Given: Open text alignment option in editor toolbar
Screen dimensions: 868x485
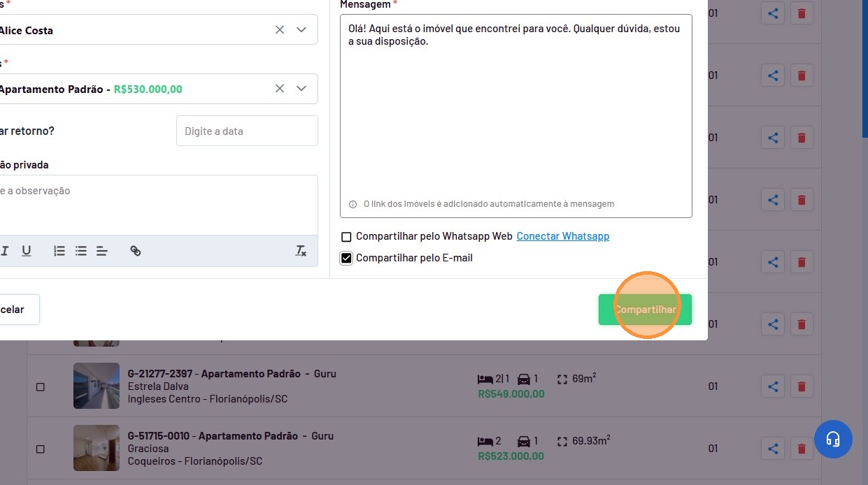Looking at the screenshot, I should tap(102, 251).
